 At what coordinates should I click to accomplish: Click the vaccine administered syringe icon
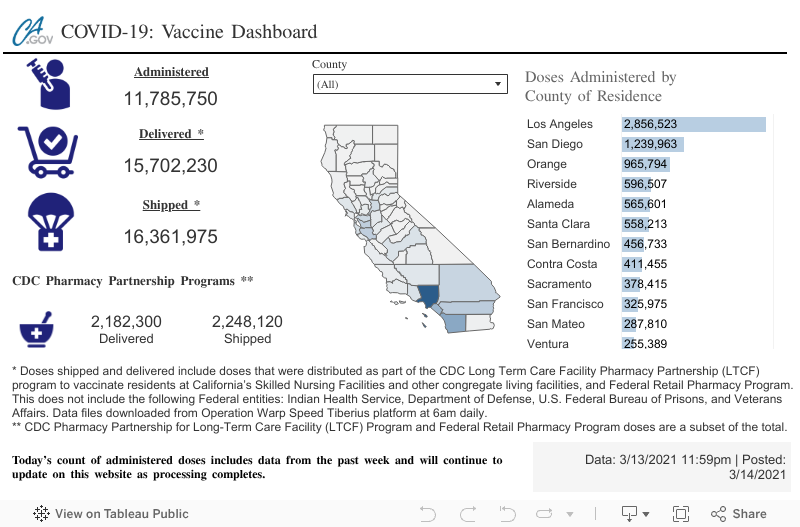point(47,83)
